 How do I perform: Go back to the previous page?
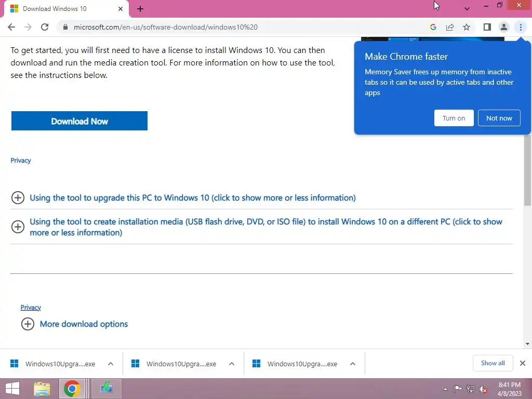tap(11, 27)
